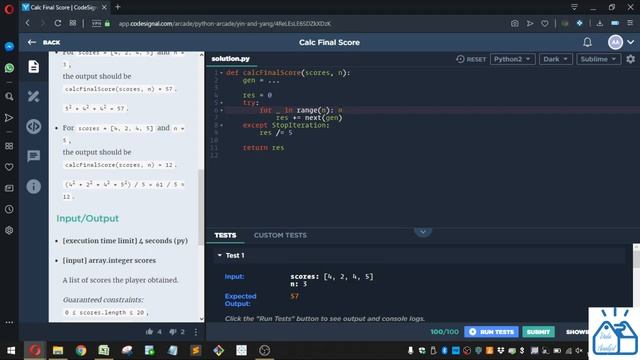Collapse Test 1 details

pos(220,255)
